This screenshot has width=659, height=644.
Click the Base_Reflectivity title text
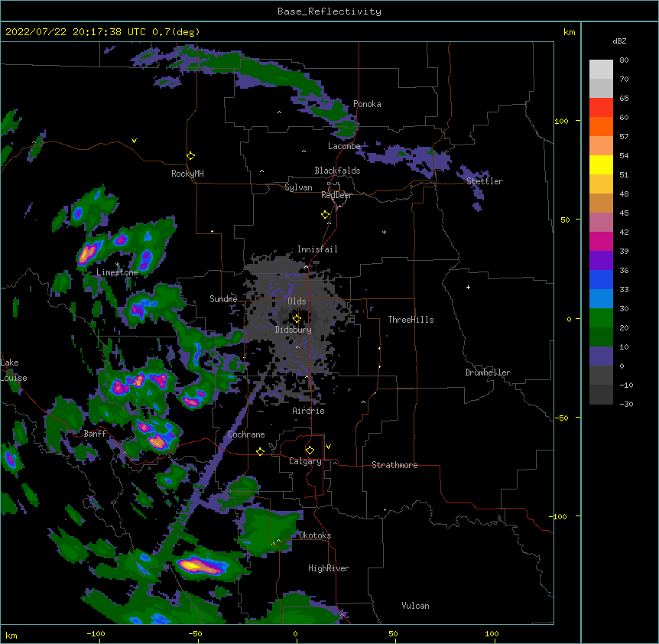329,11
